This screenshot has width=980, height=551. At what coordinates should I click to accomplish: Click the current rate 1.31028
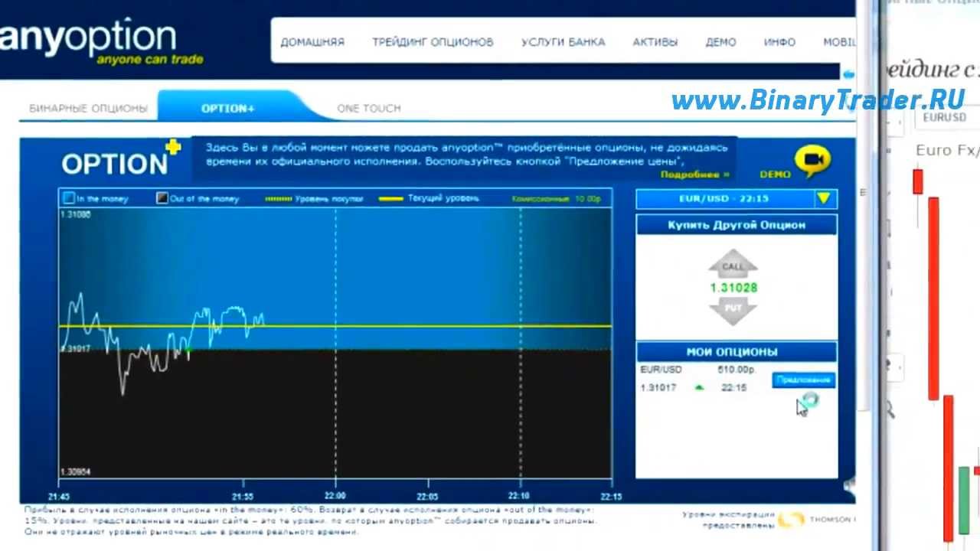pyautogui.click(x=733, y=288)
